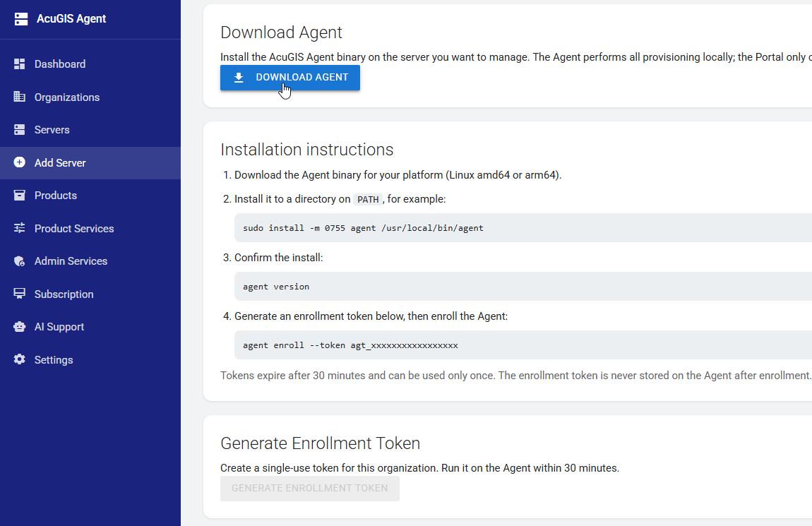Viewport: 812px width, 526px height.
Task: Click the Admin Services shield icon
Action: (x=19, y=261)
